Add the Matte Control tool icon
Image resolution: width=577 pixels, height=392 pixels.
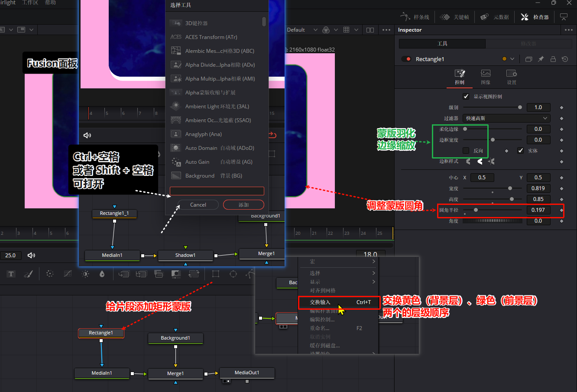click(159, 274)
